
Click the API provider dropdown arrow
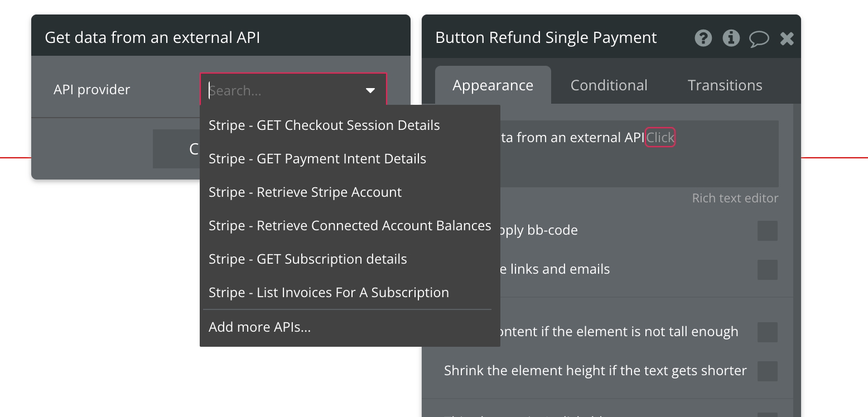point(370,90)
